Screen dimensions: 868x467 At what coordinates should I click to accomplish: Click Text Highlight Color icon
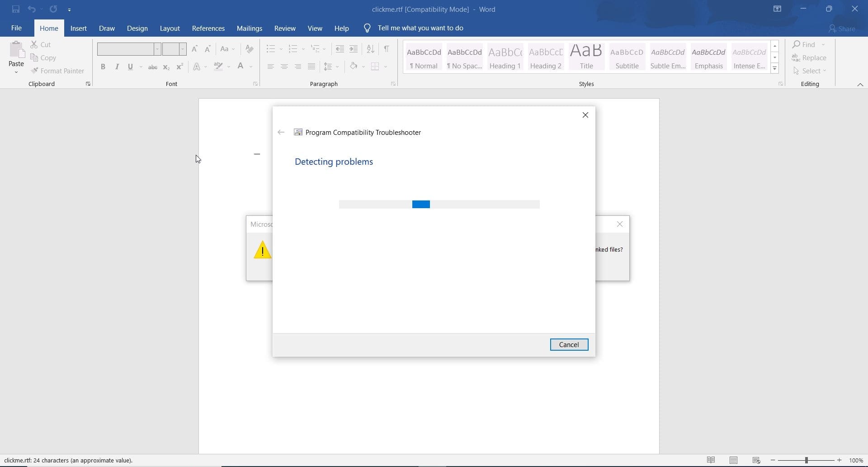pos(218,67)
